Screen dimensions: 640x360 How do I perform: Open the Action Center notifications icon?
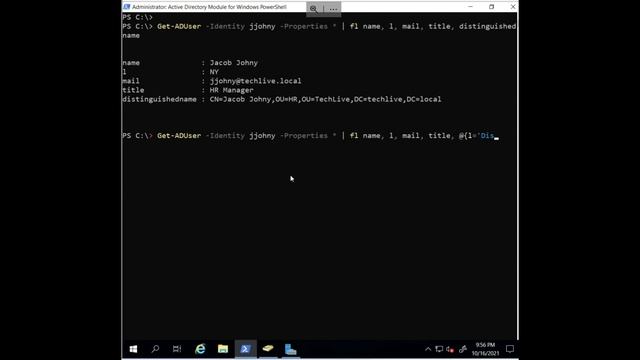pos(510,349)
